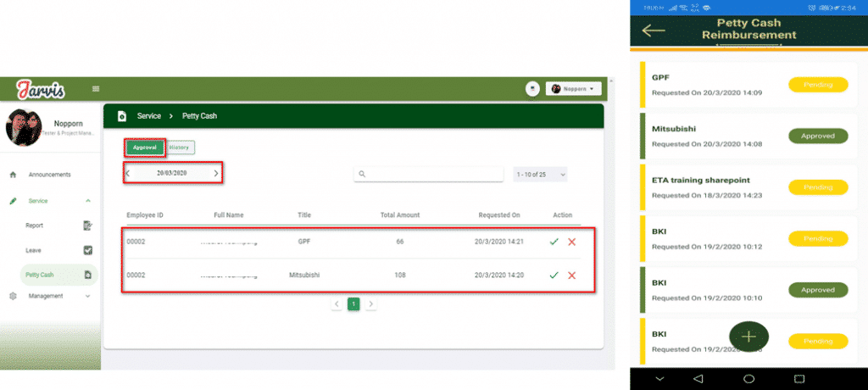Viewport: 868px width, 390px height.
Task: Approve the Mitsubishi request with the green checkmark
Action: (x=554, y=275)
